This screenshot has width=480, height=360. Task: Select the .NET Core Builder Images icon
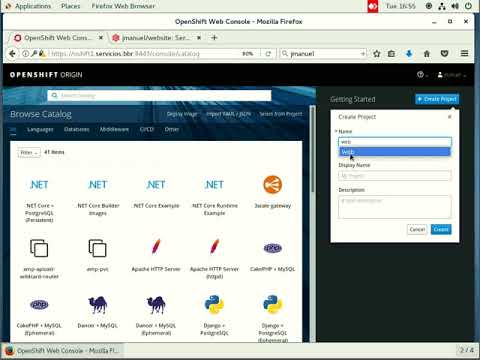(97, 184)
